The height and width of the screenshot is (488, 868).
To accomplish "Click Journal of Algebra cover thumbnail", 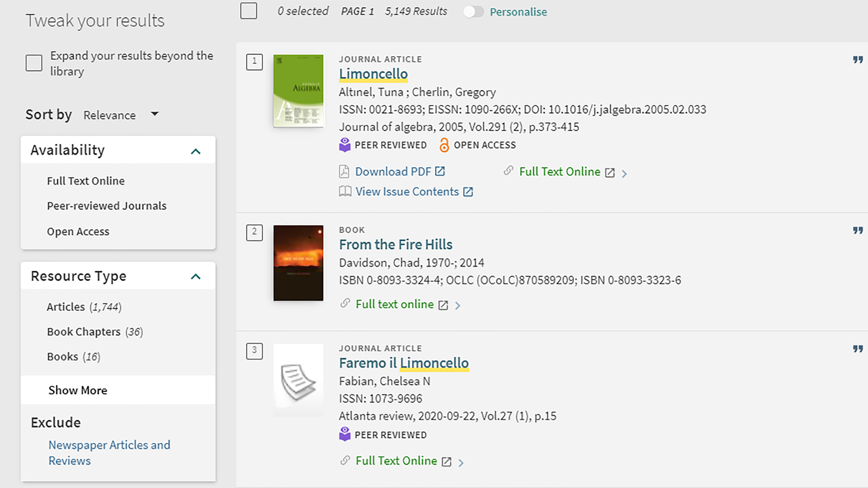I will tap(298, 91).
